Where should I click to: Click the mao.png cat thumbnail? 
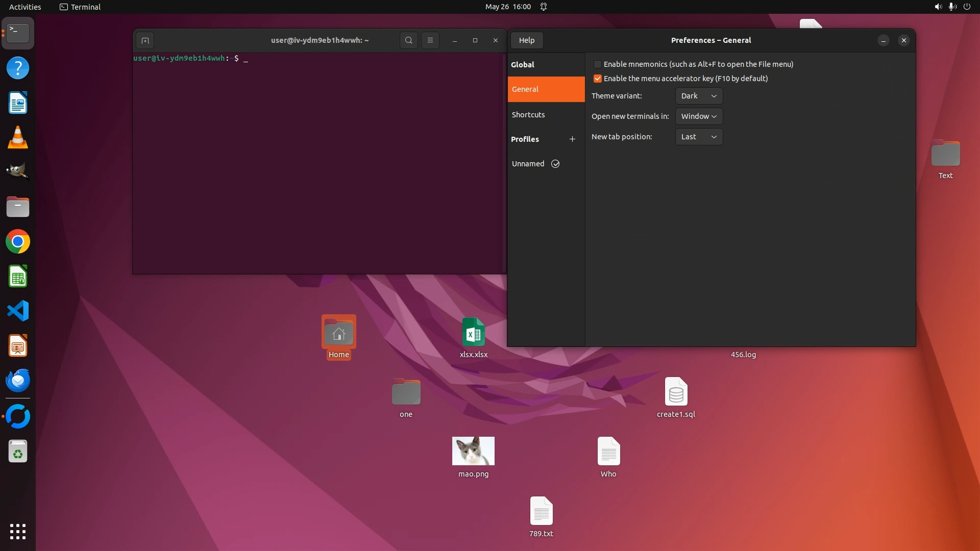pos(473,451)
